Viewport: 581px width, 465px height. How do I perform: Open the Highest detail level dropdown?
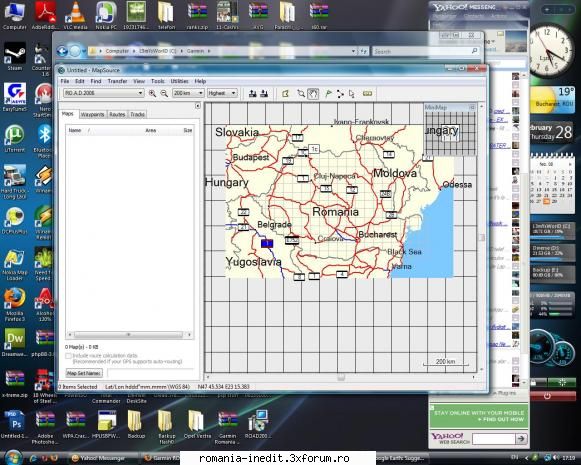point(222,93)
